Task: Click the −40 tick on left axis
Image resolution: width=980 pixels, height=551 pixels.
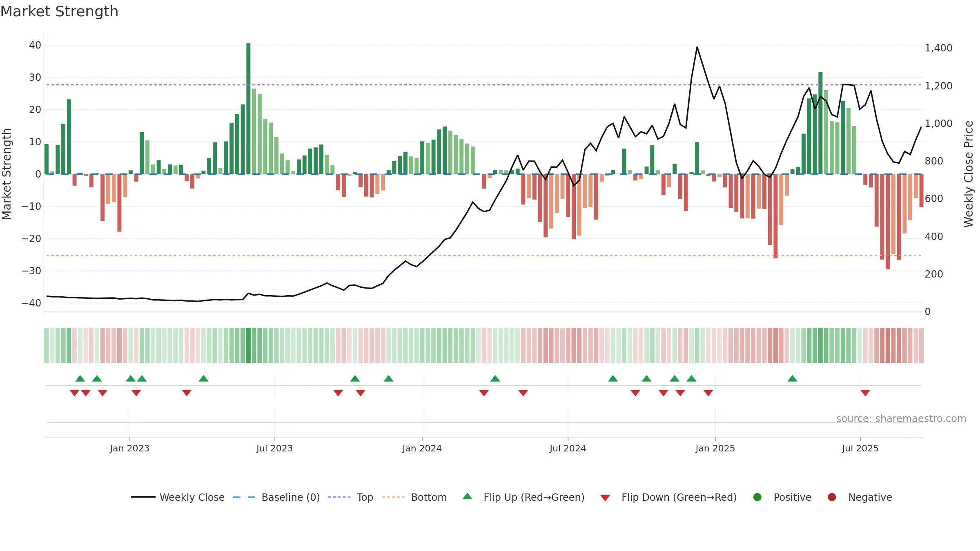Action: (31, 303)
